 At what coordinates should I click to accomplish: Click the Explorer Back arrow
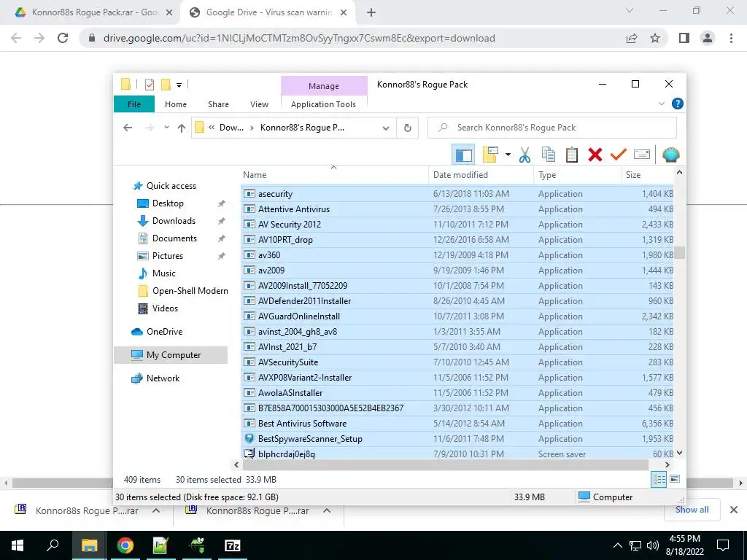127,128
